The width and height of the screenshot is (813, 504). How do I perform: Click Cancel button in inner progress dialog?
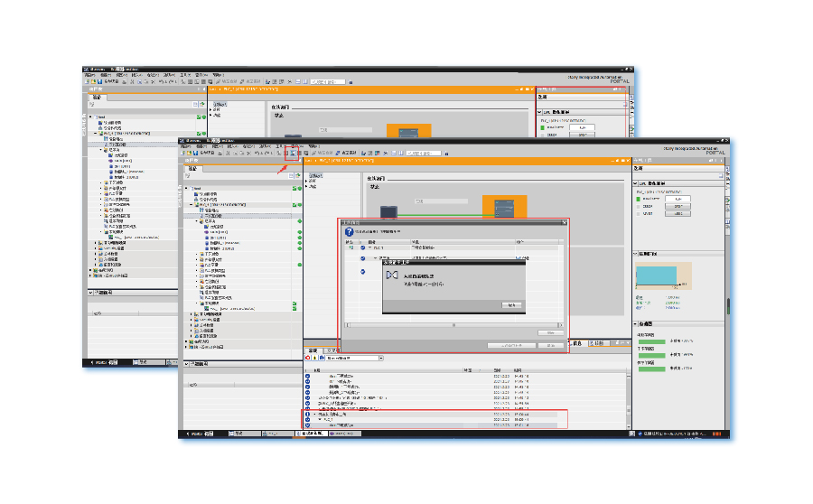511,305
